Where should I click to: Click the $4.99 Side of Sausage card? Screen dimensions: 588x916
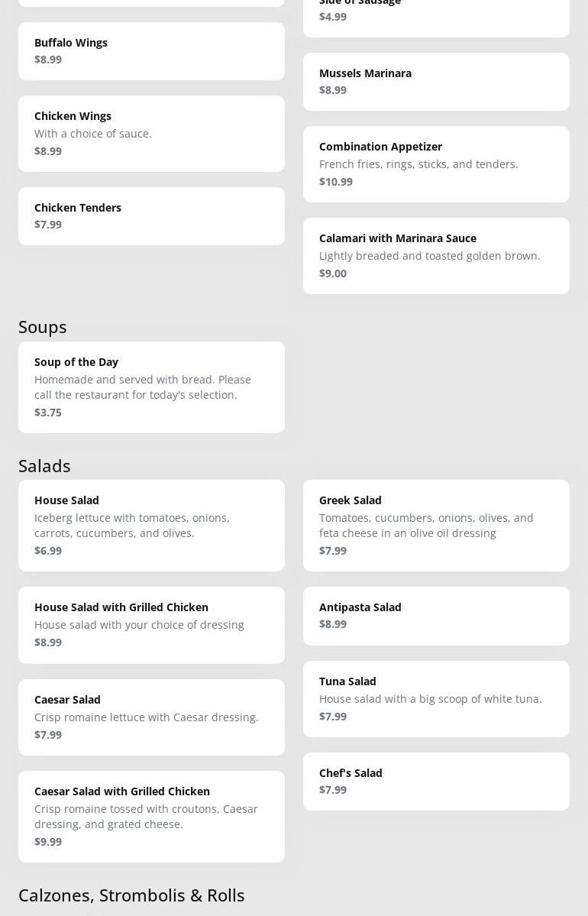[436, 15]
